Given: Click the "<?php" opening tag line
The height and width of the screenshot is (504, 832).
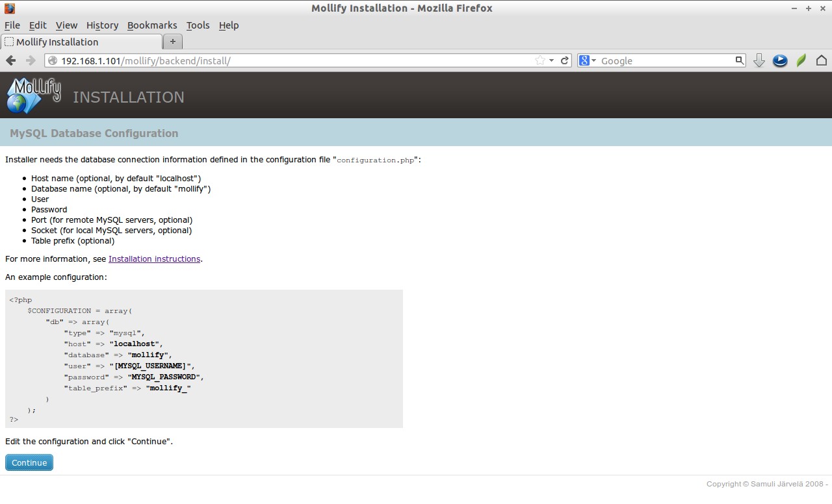Looking at the screenshot, I should (x=20, y=300).
